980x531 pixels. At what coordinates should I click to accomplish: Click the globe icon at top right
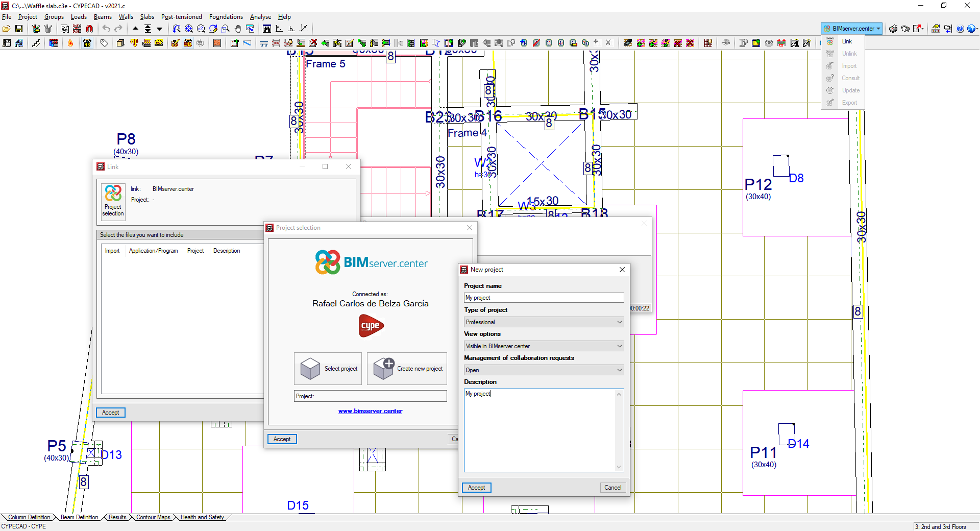(971, 29)
